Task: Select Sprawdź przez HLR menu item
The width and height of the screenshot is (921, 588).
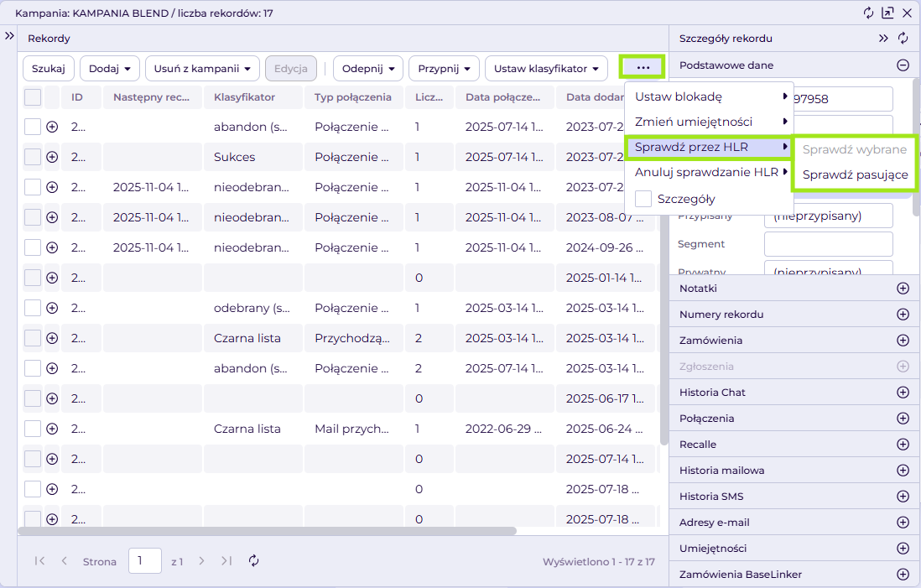Action: click(709, 147)
